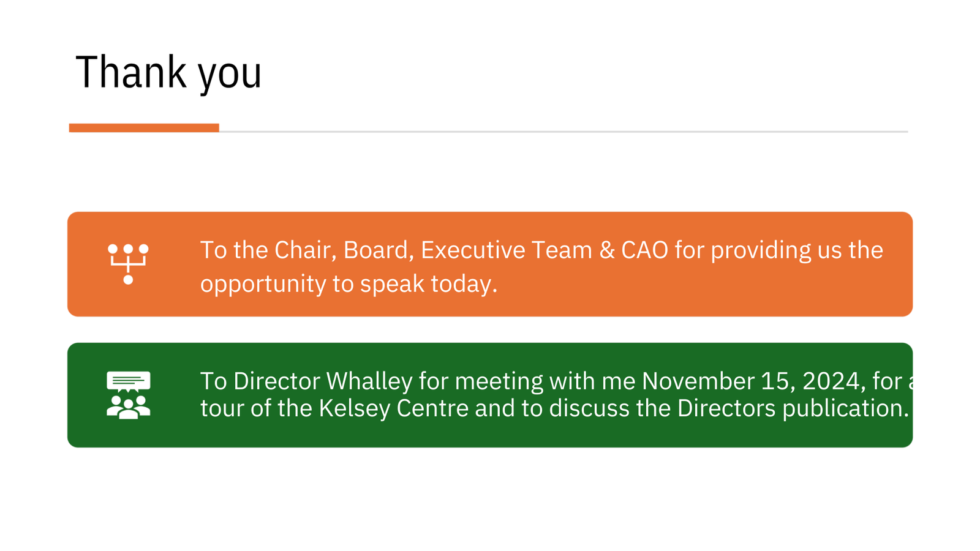
Task: Select the speech bubble above the people icon
Action: point(128,381)
